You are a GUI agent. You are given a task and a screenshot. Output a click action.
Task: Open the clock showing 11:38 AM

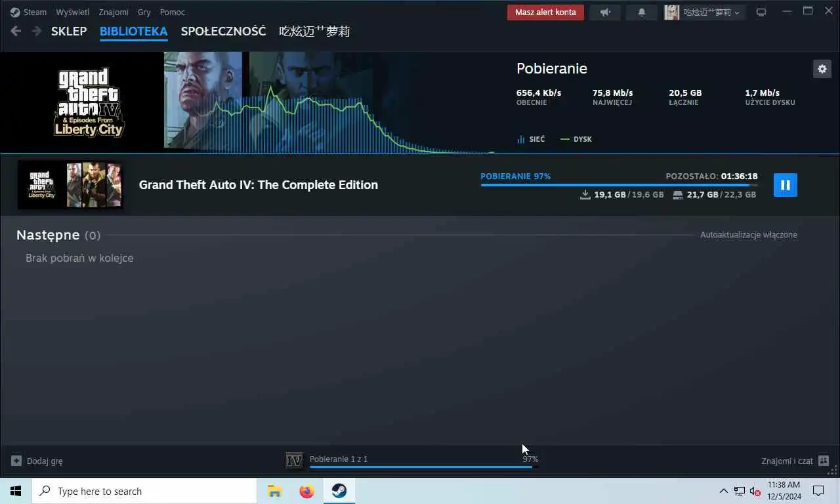tap(784, 491)
